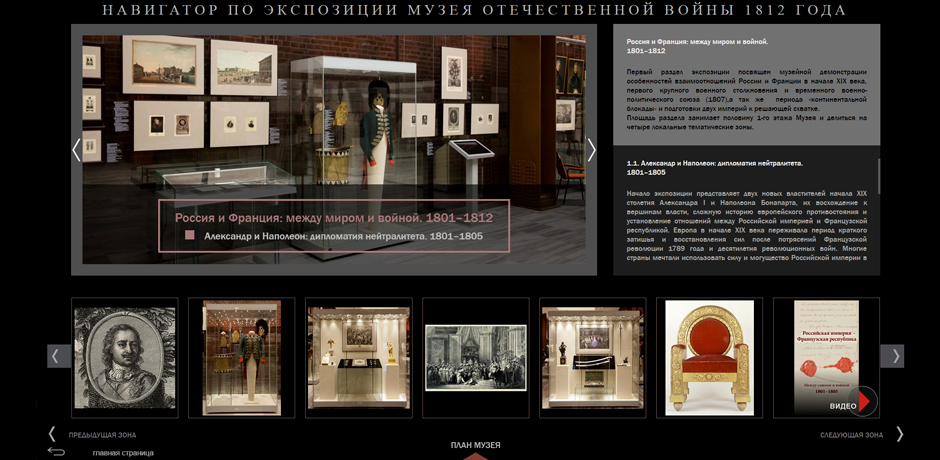Screen dimensions: 940x460
Task: Open the coronation engraving thumbnail
Action: pyautogui.click(x=475, y=357)
